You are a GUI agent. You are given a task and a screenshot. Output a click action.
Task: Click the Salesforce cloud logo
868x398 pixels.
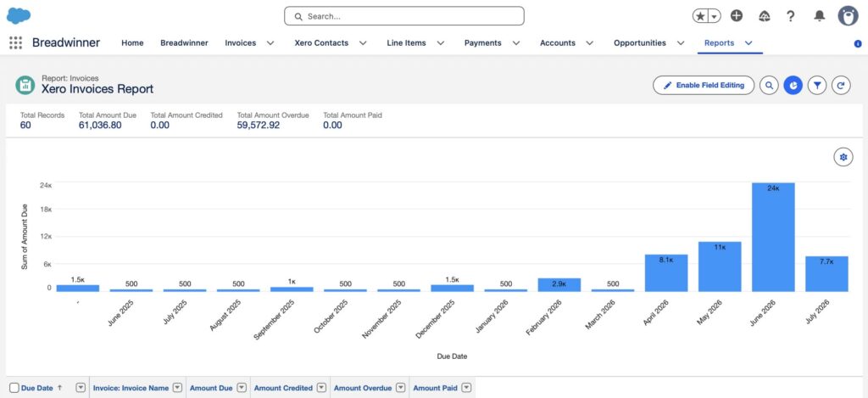pos(19,15)
